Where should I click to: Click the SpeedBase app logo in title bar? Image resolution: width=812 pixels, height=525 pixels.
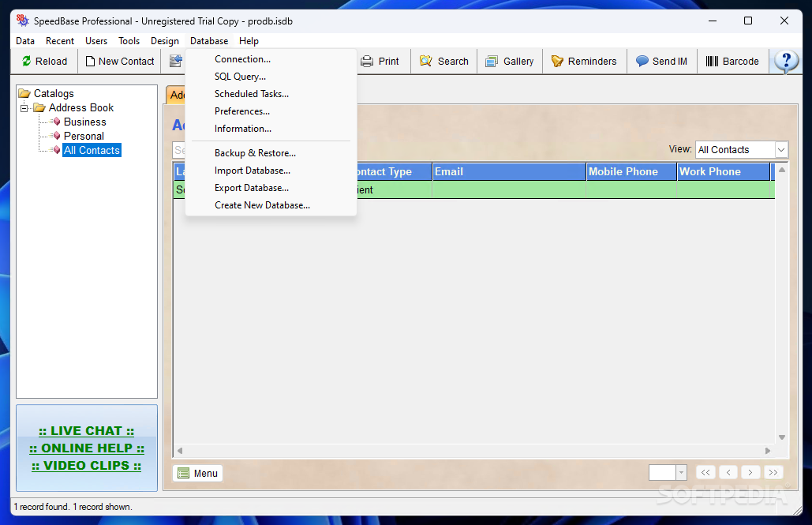pyautogui.click(x=23, y=21)
